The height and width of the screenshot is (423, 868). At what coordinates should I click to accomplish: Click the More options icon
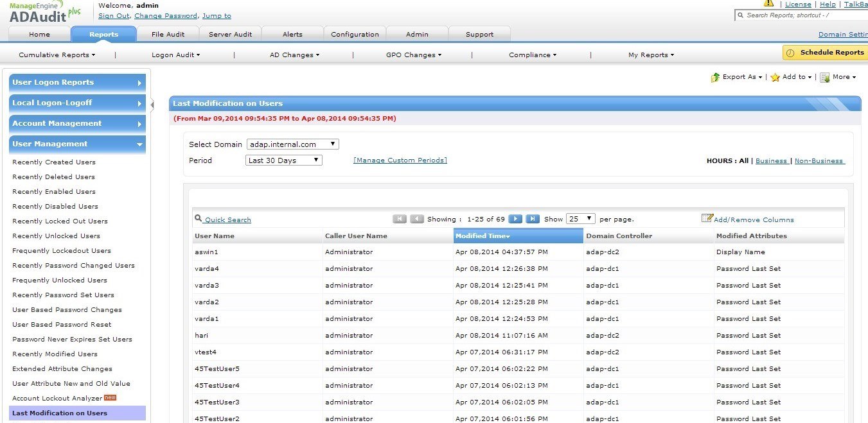click(824, 77)
